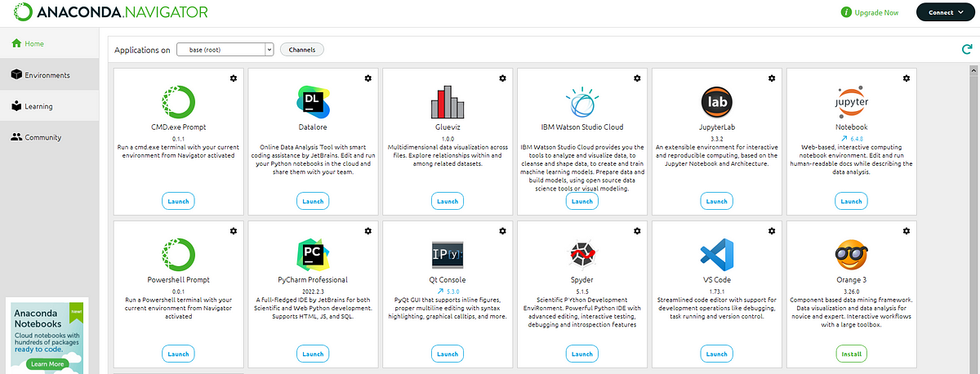Expand the base (root) environment dropdown

pos(224,50)
